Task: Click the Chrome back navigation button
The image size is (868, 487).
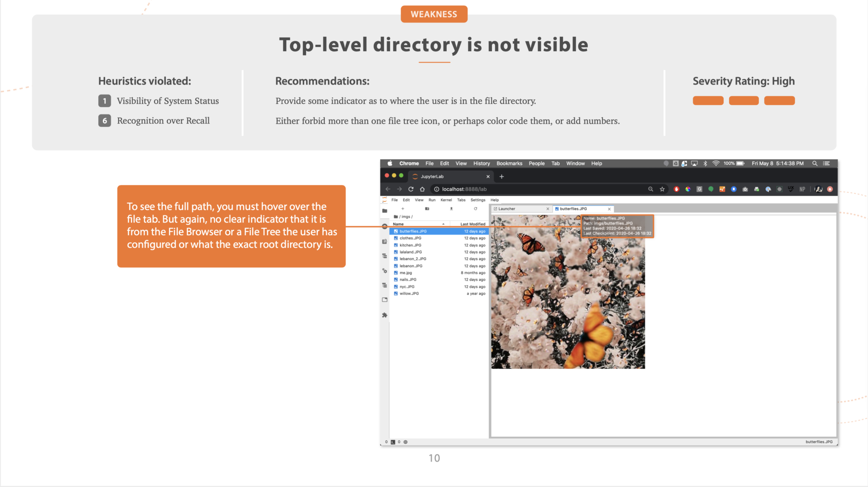Action: [388, 189]
